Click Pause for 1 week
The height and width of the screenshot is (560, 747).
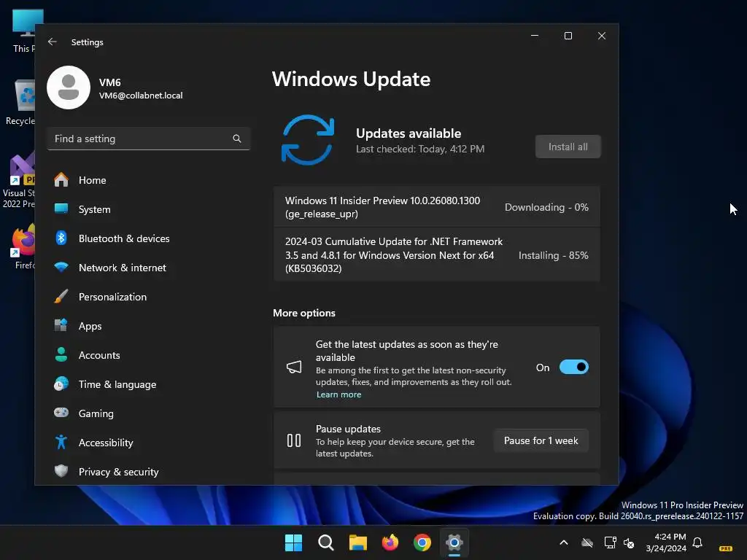tap(541, 440)
